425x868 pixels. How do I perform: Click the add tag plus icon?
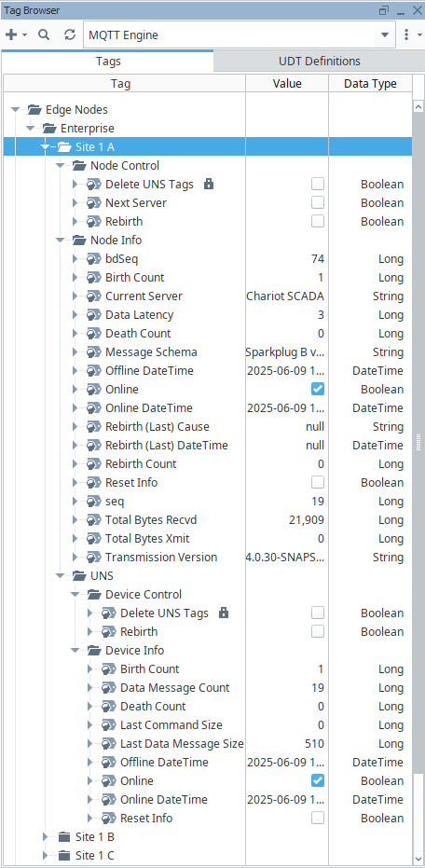(x=11, y=34)
